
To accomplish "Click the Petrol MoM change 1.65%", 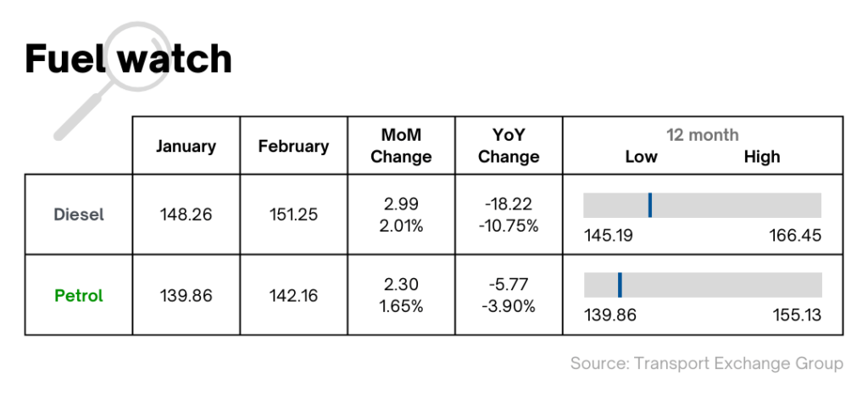I will point(401,305).
